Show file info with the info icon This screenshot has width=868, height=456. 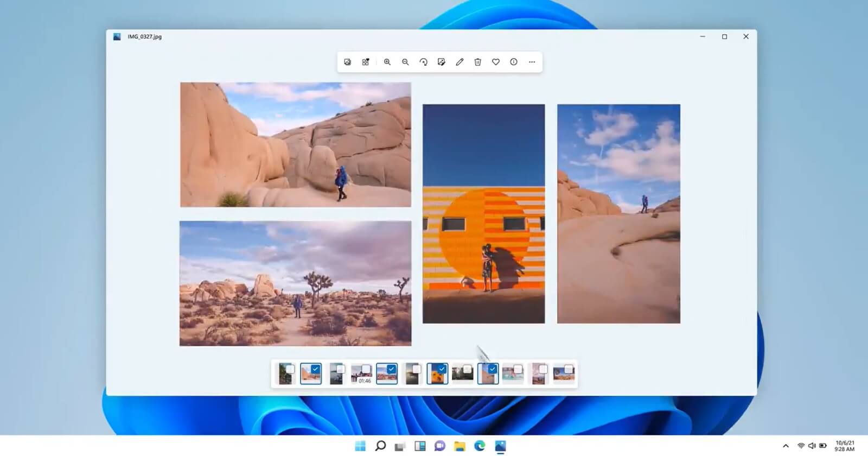coord(513,62)
